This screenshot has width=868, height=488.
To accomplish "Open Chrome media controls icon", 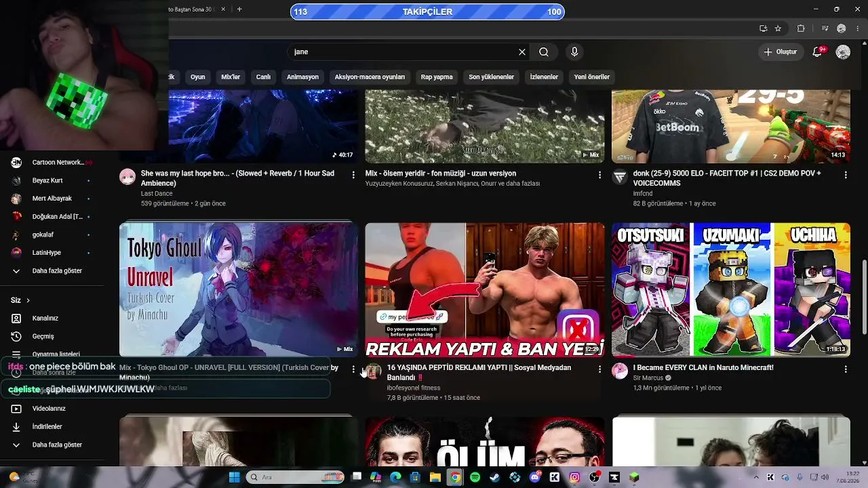I will click(825, 28).
